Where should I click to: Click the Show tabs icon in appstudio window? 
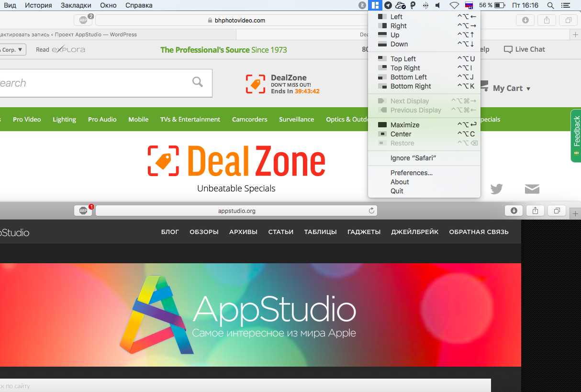click(x=557, y=211)
